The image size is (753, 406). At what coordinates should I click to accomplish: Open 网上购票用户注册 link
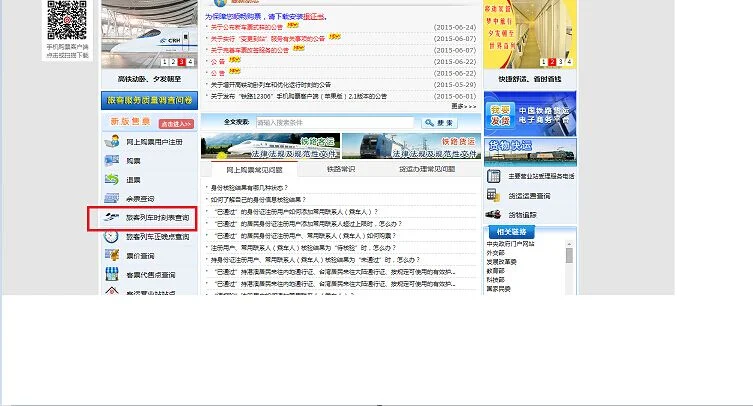154,142
